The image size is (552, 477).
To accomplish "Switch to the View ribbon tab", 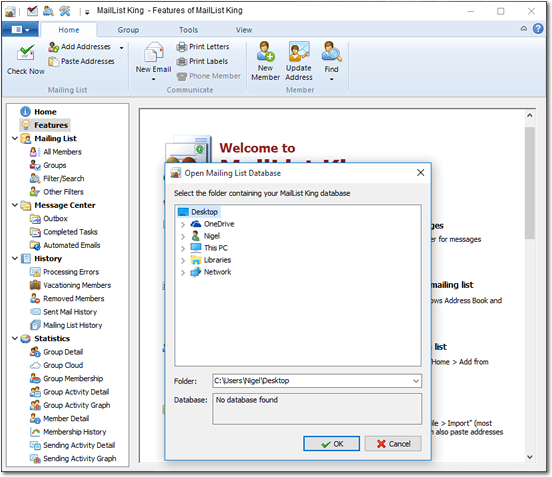I will pyautogui.click(x=244, y=30).
